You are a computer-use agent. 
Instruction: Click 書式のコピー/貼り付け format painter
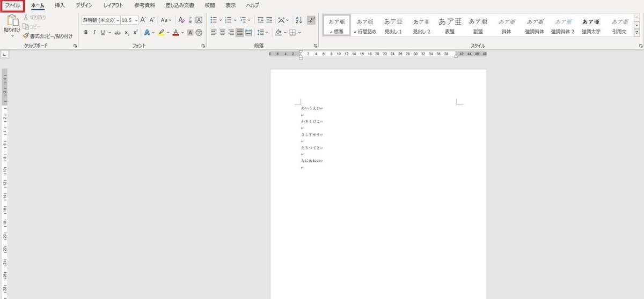pyautogui.click(x=48, y=36)
